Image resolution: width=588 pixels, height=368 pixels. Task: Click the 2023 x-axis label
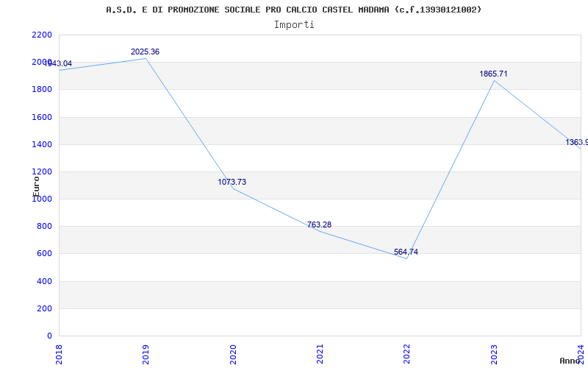[x=494, y=354]
